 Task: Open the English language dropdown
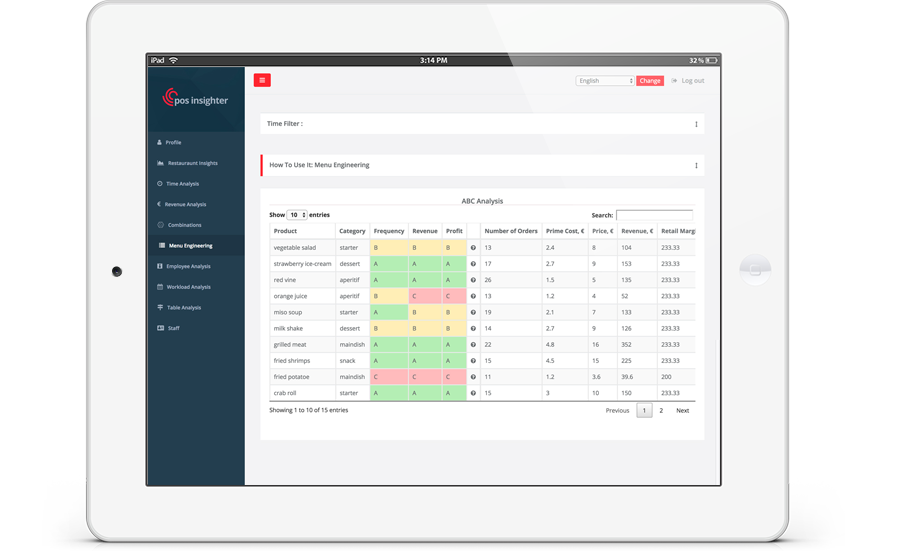[605, 81]
